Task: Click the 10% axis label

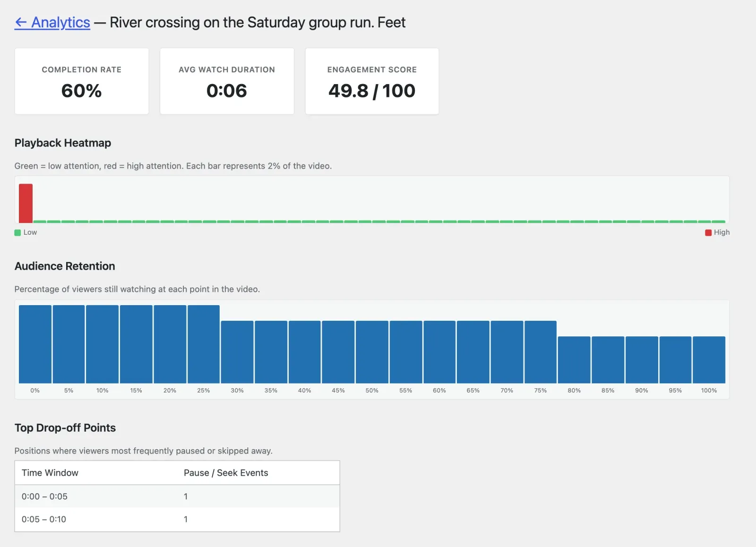Action: click(x=103, y=391)
